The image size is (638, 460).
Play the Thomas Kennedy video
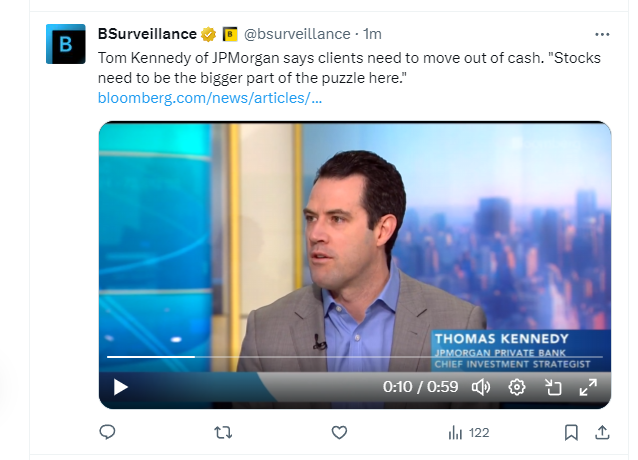[x=121, y=387]
